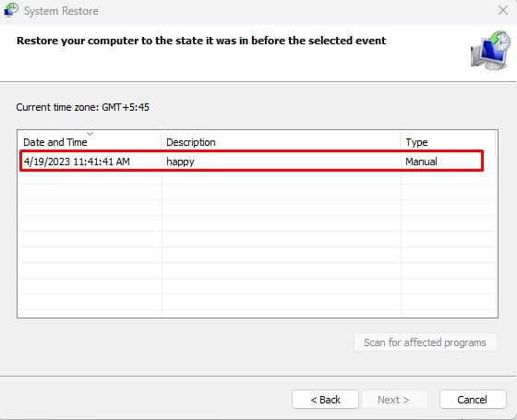Click the bold restore heading text
Screen dimensions: 517x420
click(201, 41)
